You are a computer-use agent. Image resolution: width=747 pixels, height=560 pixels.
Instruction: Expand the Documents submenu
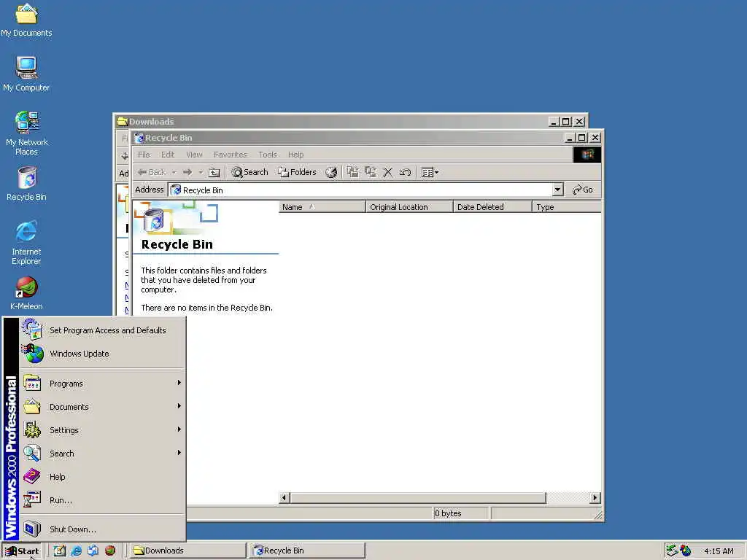[x=102, y=407]
